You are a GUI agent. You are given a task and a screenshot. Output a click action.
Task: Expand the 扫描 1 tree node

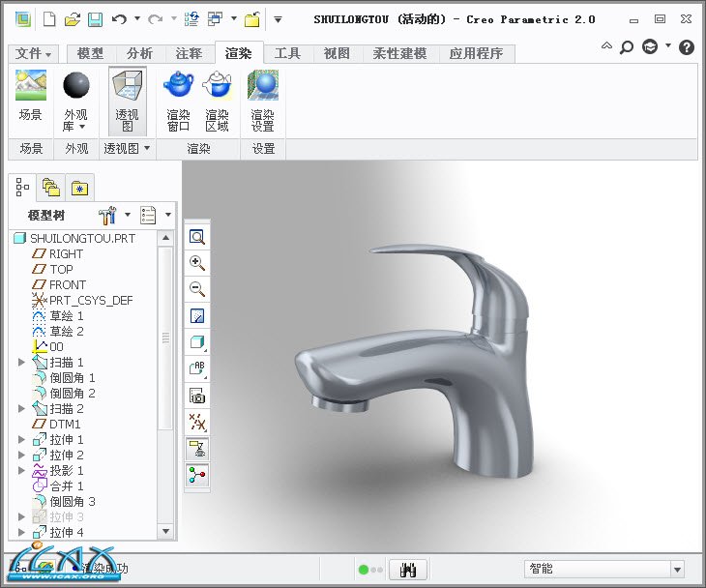pos(22,362)
